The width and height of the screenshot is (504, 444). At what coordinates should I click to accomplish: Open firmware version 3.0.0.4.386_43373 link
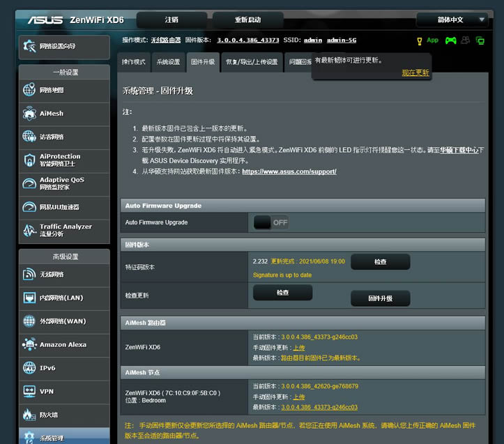click(x=248, y=40)
